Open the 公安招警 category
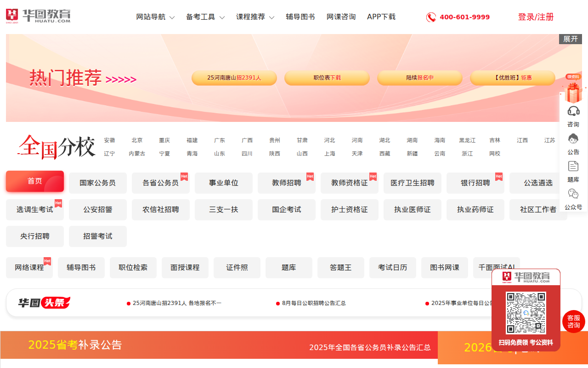 tap(98, 210)
